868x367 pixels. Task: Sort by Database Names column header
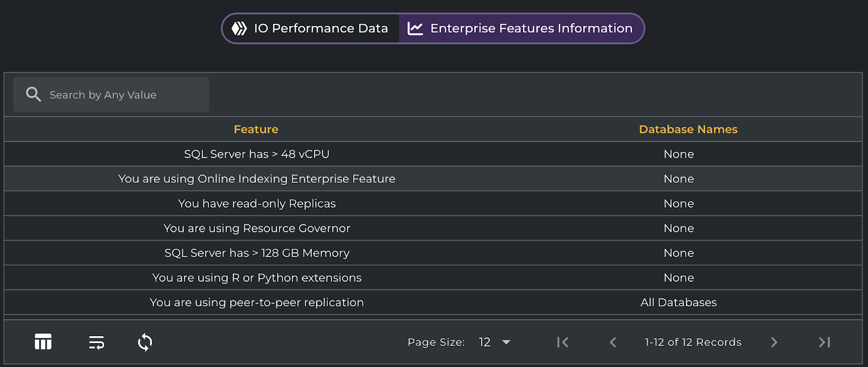(x=688, y=130)
